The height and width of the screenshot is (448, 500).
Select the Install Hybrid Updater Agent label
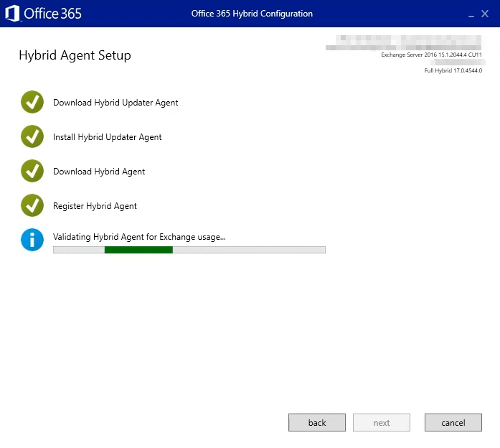point(108,137)
